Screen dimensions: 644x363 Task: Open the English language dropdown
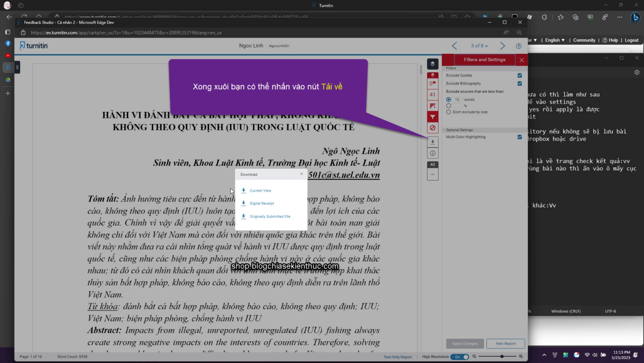554,40
